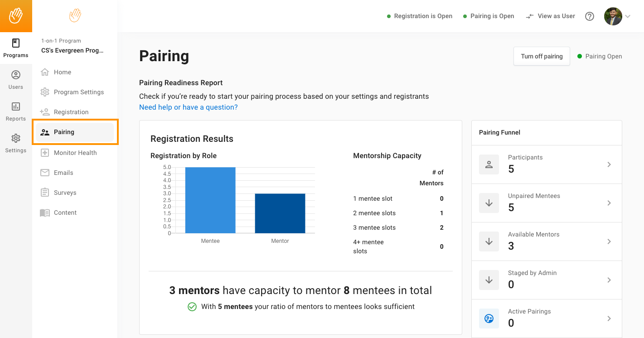
Task: Expand the profile dropdown arrow
Action: (x=628, y=16)
